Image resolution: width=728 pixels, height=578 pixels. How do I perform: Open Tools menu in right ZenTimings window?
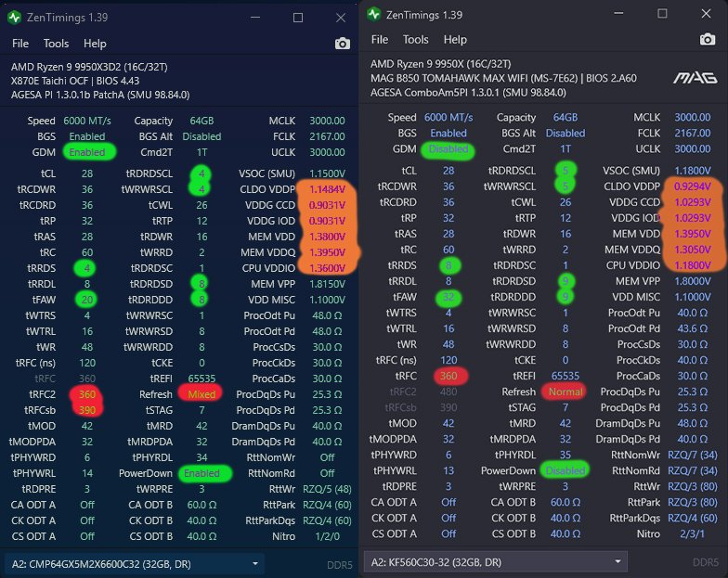coord(416,39)
